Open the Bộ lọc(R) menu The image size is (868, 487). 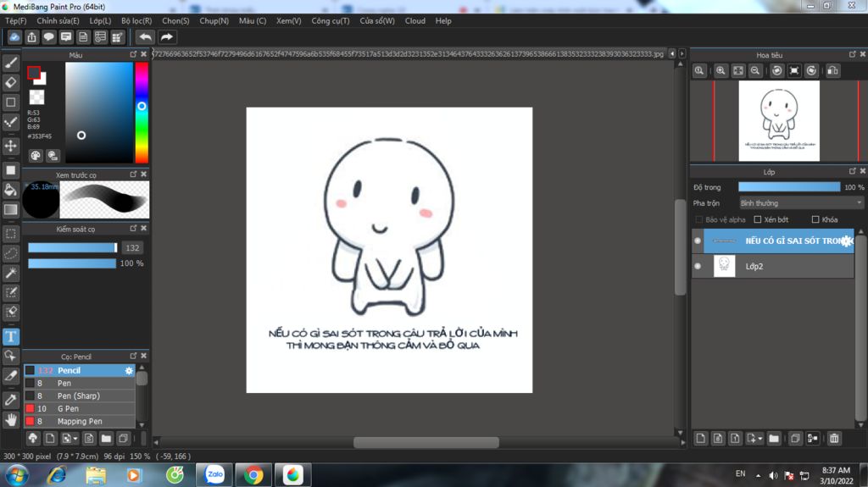136,20
